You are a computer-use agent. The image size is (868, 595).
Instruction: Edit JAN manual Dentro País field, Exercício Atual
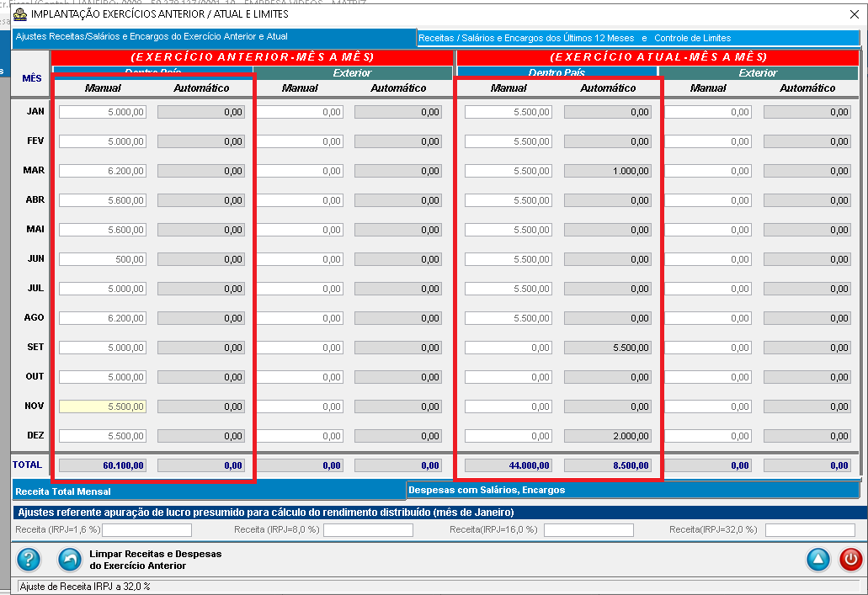tap(509, 112)
